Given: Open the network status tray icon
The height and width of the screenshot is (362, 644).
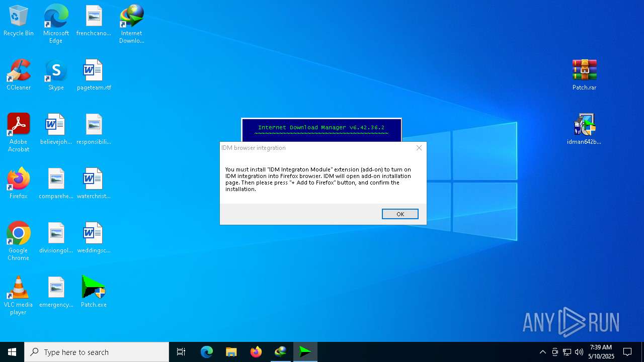Looking at the screenshot, I should coord(567,352).
